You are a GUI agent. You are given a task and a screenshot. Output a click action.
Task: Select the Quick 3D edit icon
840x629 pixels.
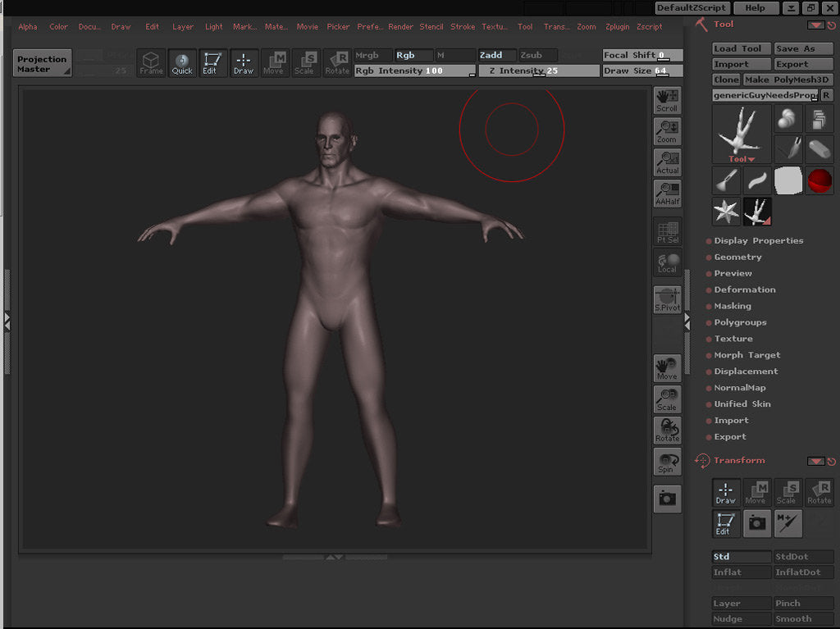click(x=182, y=63)
